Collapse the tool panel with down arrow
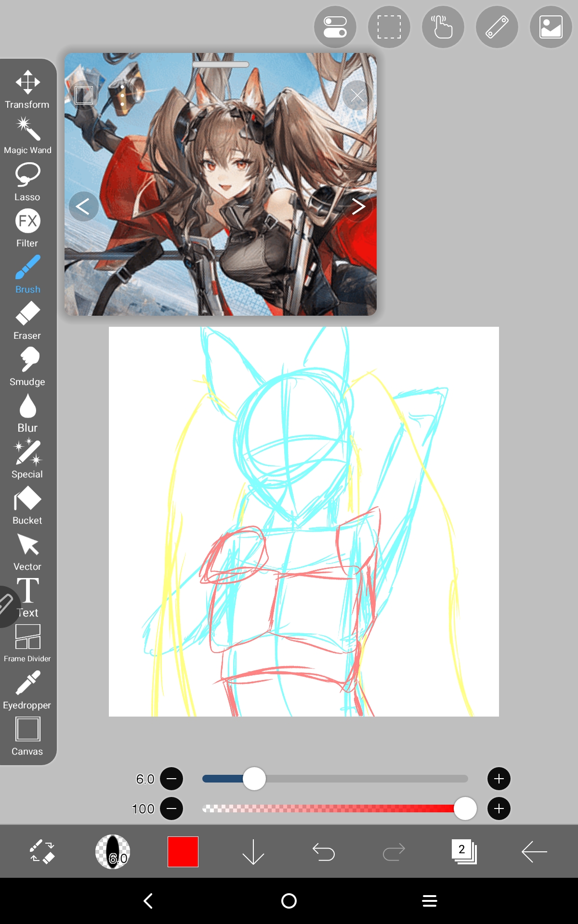 pyautogui.click(x=253, y=852)
